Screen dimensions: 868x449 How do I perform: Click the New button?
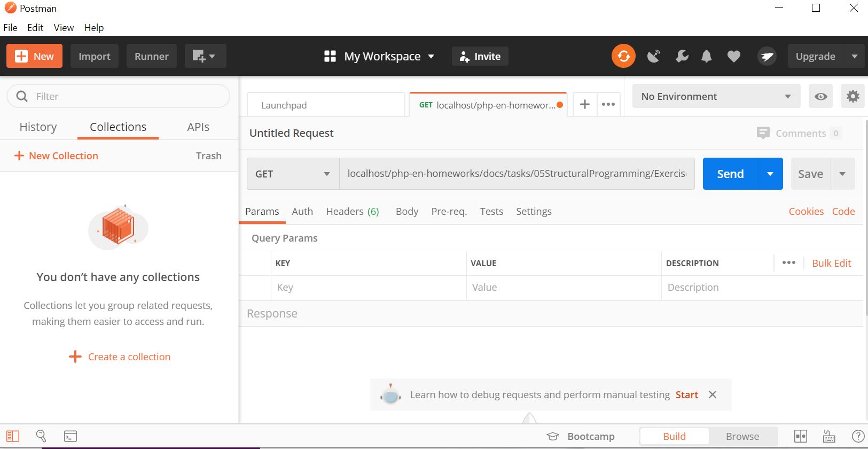click(x=34, y=56)
